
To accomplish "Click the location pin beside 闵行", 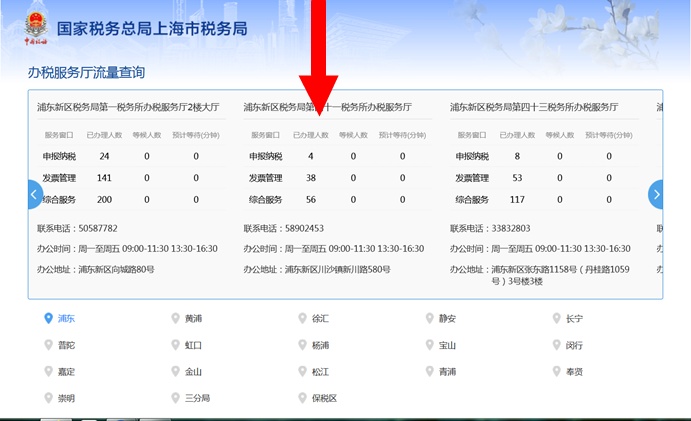I will coord(557,345).
